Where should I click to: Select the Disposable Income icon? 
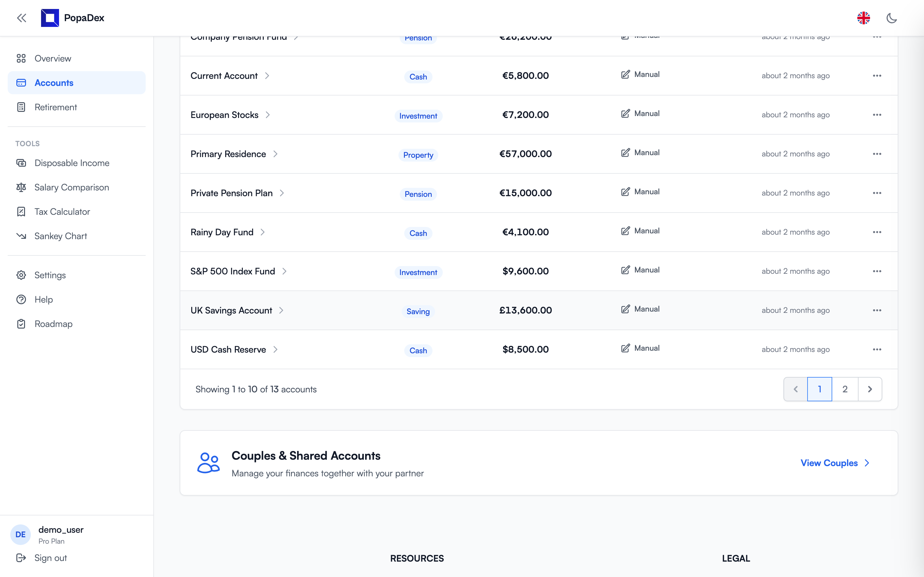pyautogui.click(x=21, y=163)
